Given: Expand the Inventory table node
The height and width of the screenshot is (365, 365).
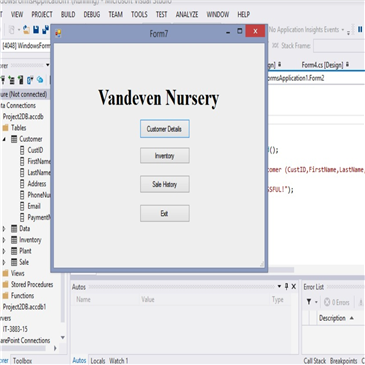Looking at the screenshot, I should pyautogui.click(x=4, y=240).
